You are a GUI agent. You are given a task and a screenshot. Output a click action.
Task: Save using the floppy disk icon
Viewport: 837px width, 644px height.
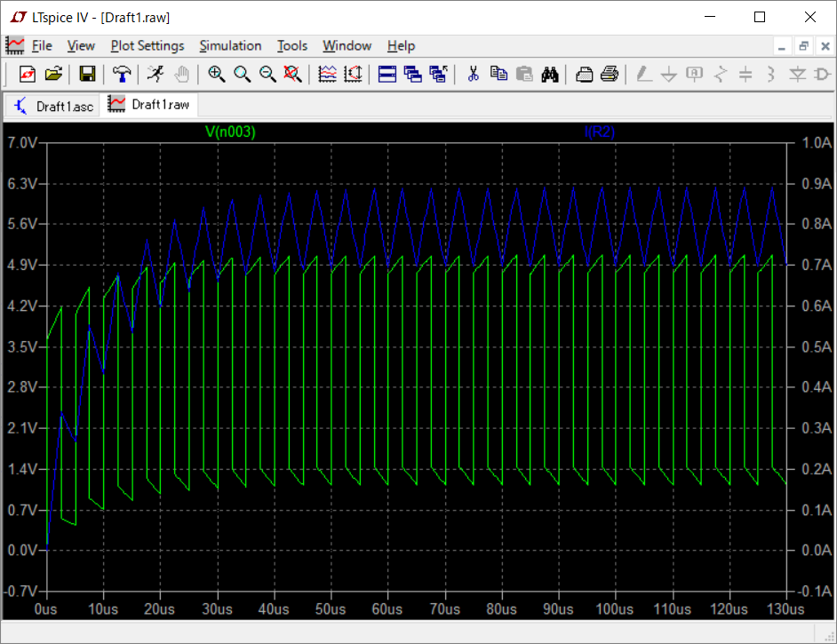click(x=87, y=74)
